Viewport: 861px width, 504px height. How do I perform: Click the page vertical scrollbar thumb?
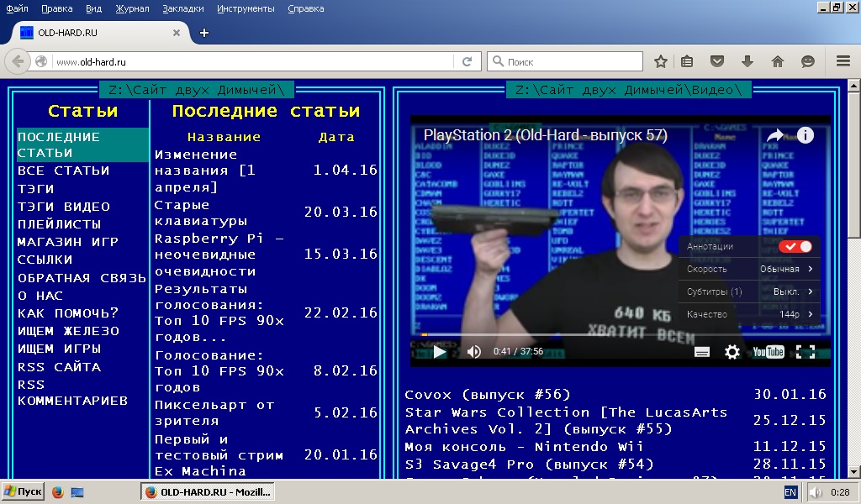[x=854, y=165]
